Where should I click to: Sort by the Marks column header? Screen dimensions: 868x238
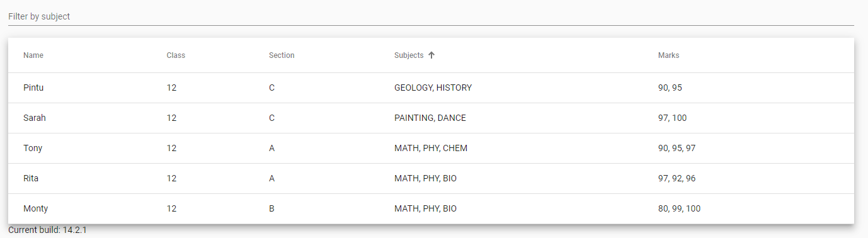click(x=669, y=55)
